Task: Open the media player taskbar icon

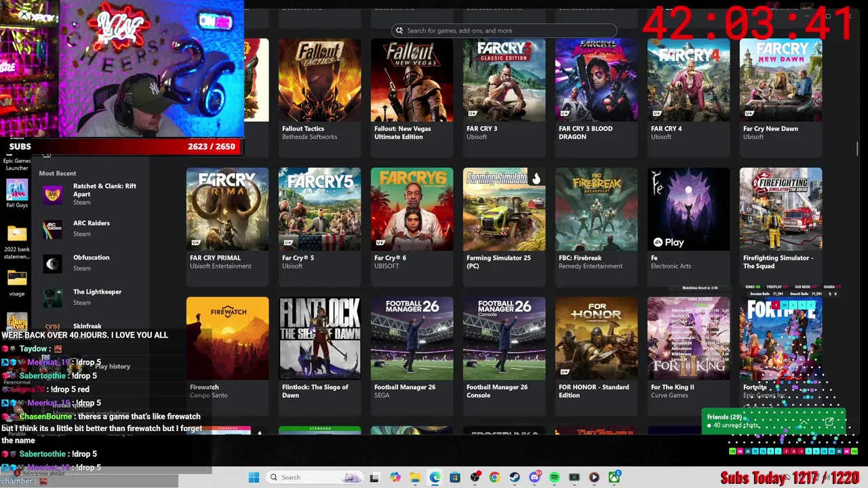Action: 594,477
